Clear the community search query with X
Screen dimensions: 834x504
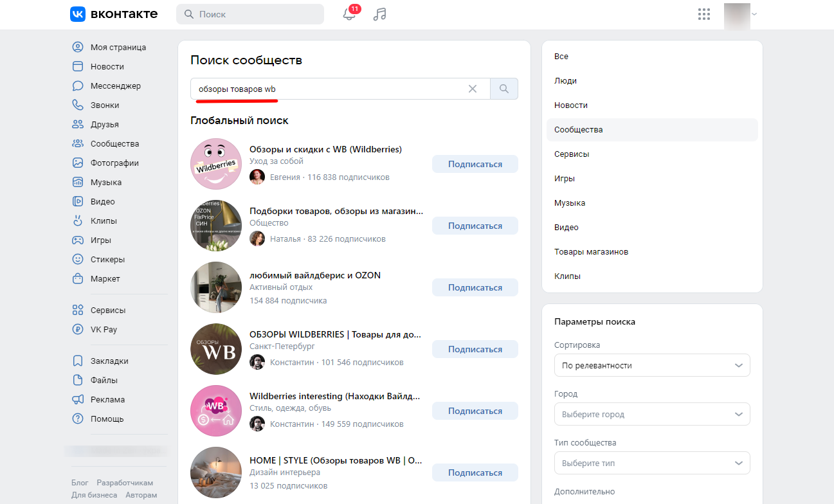coord(473,89)
